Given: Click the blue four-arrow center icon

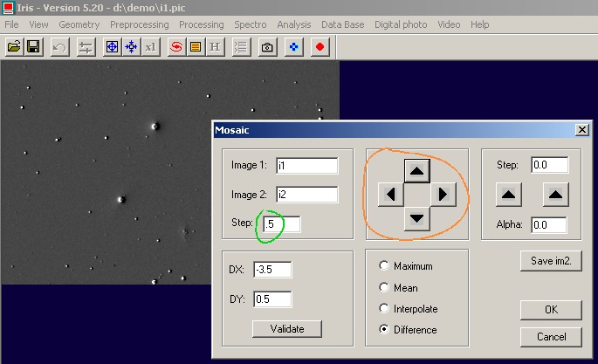Looking at the screenshot, I should coord(132,47).
